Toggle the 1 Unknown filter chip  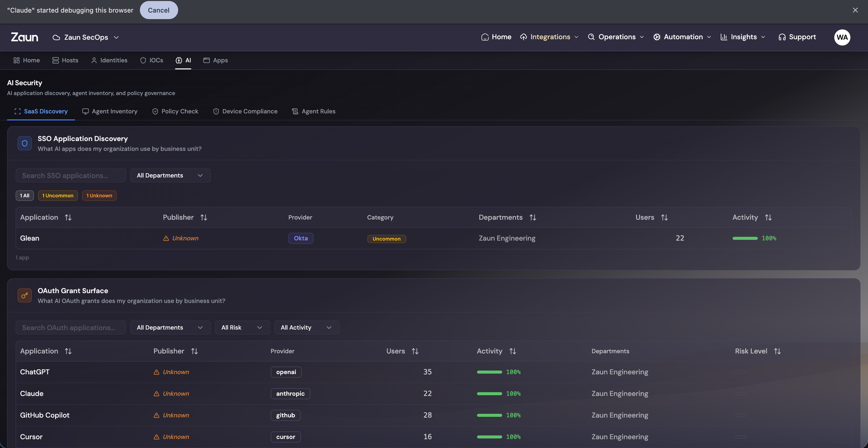click(x=99, y=196)
